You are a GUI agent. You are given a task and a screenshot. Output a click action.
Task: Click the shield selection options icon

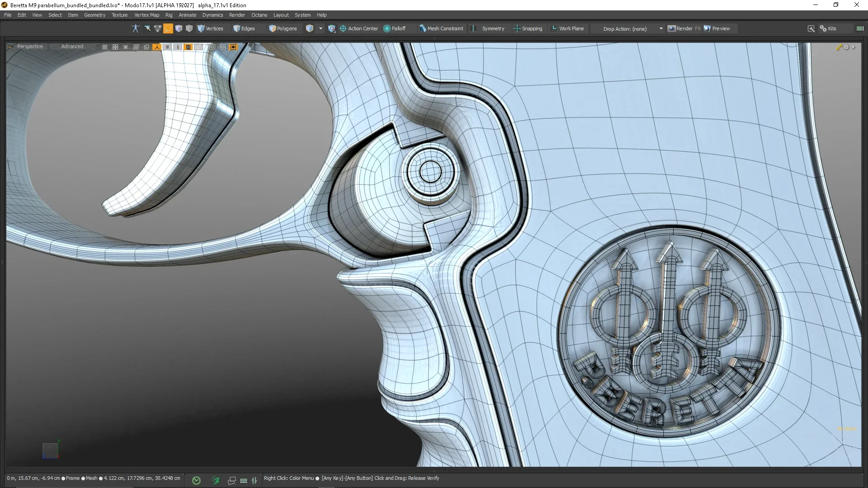[x=332, y=28]
